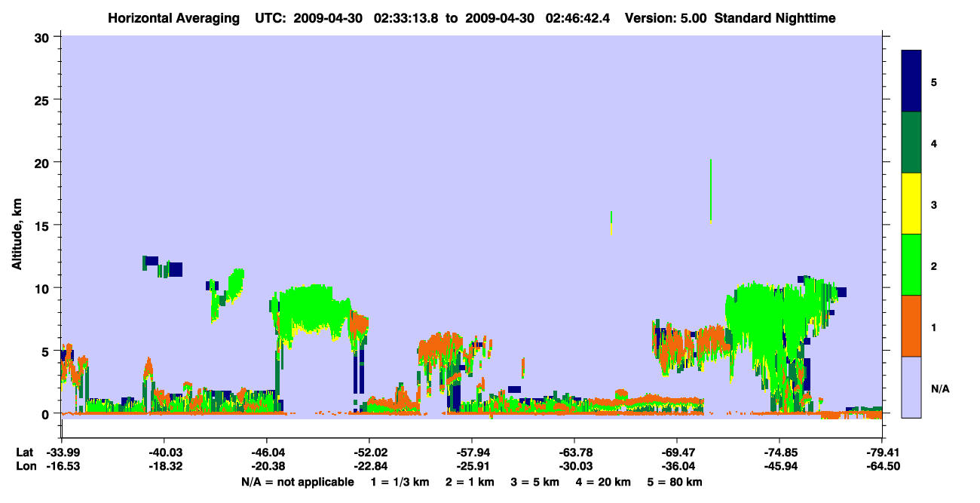Click the legend text '5 = 80 km'
This screenshot has width=980, height=503.
pyautogui.click(x=676, y=482)
